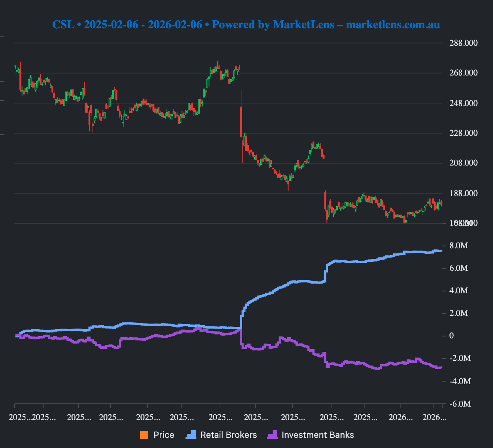
Task: Hide the Retail Brokers series label
Action: pyautogui.click(x=228, y=435)
